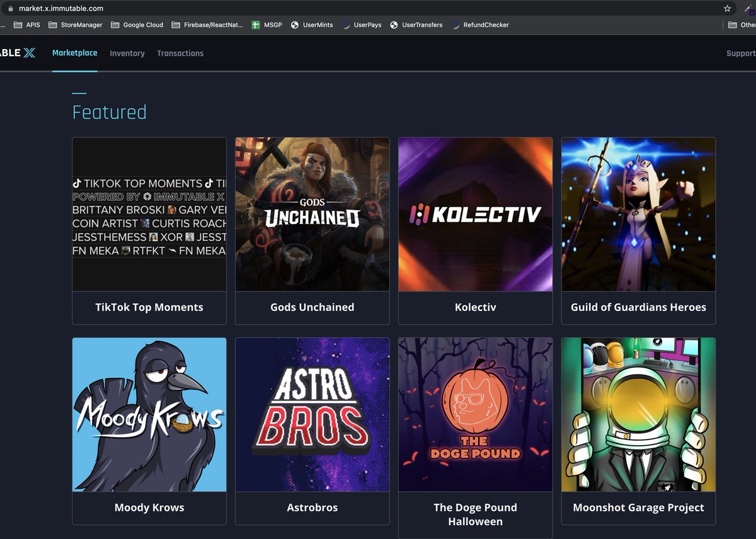The width and height of the screenshot is (756, 539).
Task: Click the Kolectiv title label
Action: click(x=476, y=307)
